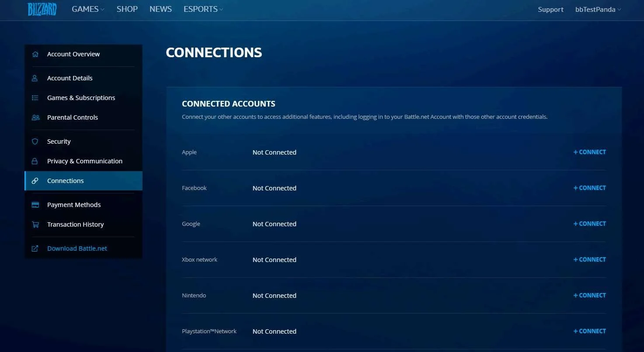The image size is (644, 352).
Task: Connect the Nintendo account
Action: tap(589, 295)
